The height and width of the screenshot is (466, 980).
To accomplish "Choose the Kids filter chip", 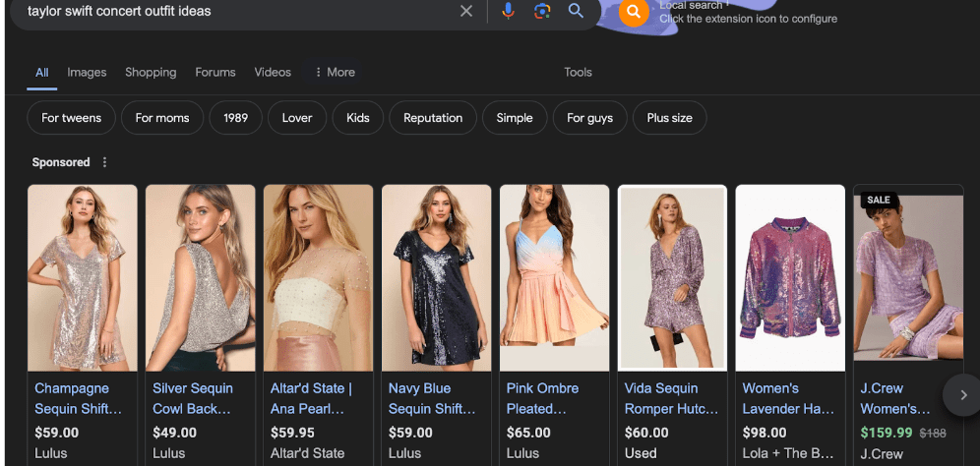I will (357, 118).
